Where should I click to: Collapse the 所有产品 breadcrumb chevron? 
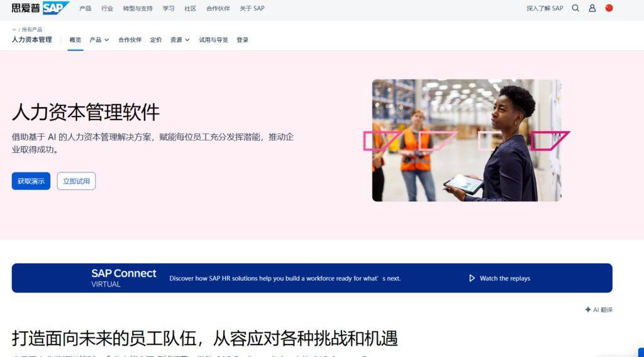pos(14,30)
